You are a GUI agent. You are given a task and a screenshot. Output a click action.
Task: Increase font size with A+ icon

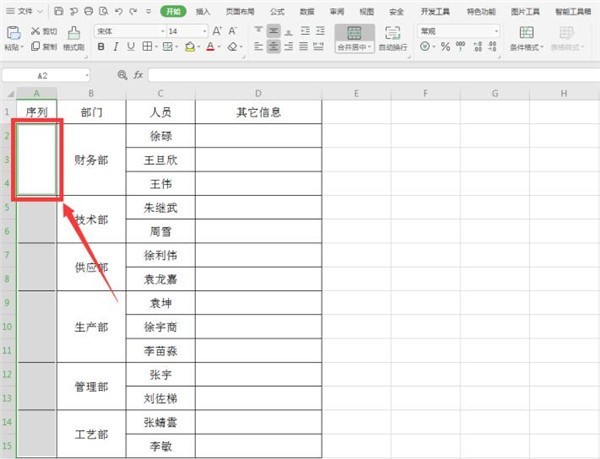click(217, 31)
